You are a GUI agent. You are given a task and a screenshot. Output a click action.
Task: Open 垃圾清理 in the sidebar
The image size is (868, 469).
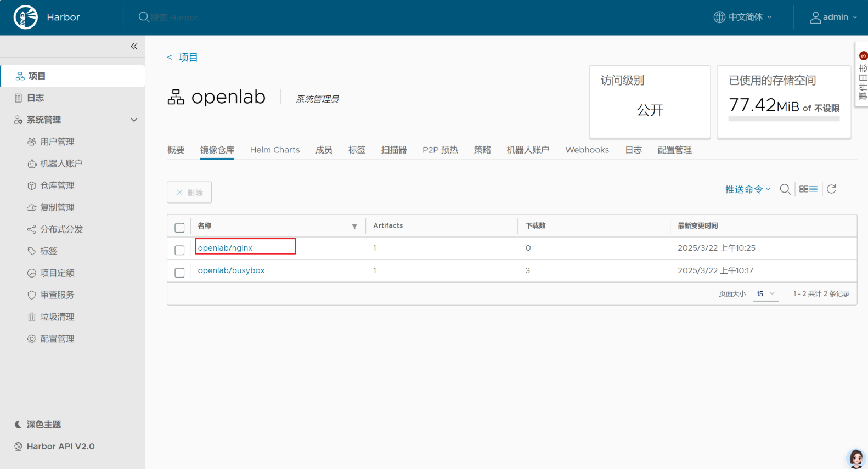57,317
